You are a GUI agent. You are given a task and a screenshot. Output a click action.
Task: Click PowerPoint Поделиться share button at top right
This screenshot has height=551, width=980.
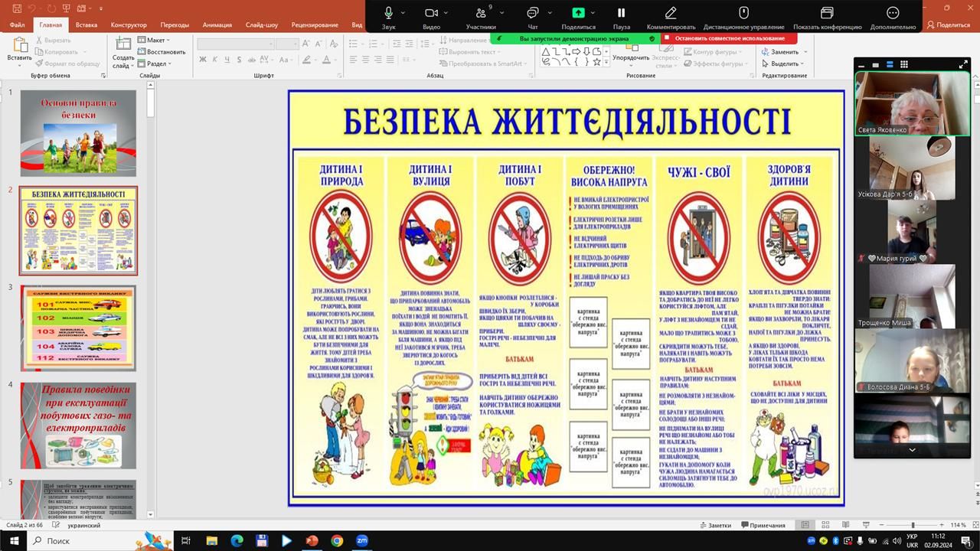pyautogui.click(x=949, y=25)
